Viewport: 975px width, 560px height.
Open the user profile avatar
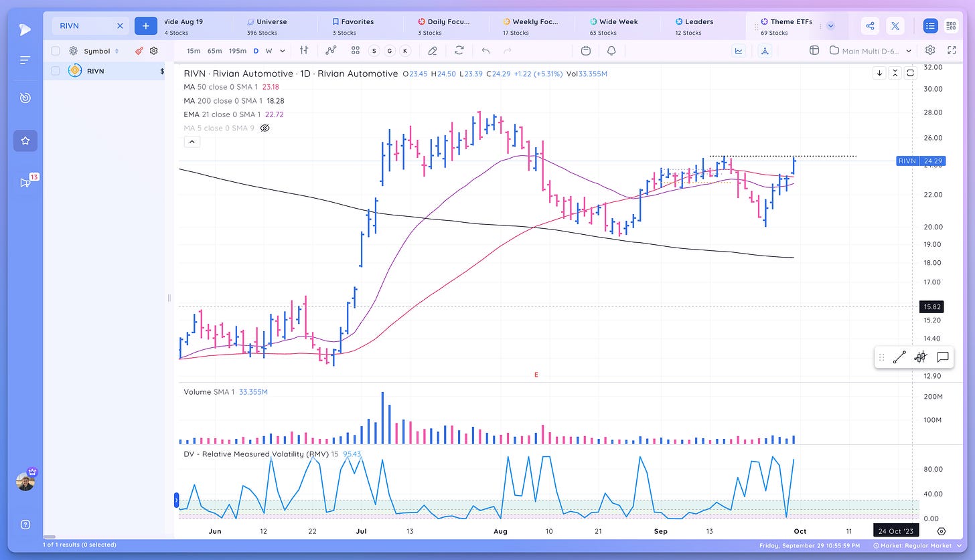(x=25, y=481)
